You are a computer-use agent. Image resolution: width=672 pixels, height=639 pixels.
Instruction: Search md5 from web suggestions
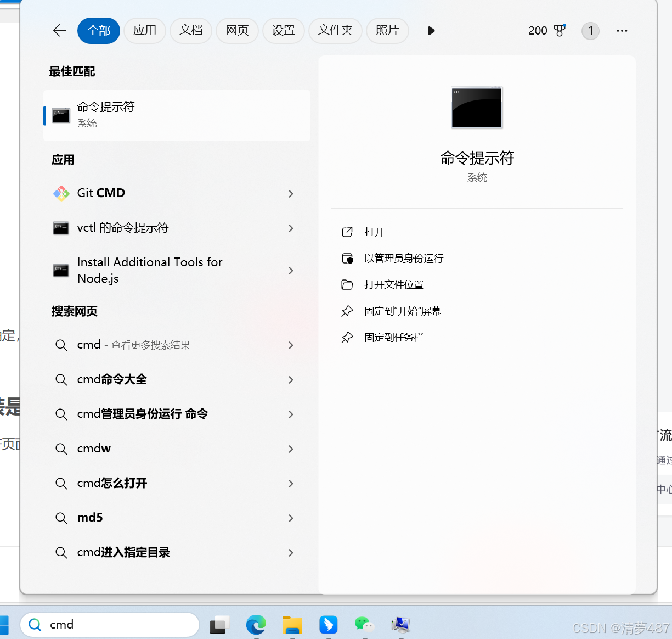[90, 518]
